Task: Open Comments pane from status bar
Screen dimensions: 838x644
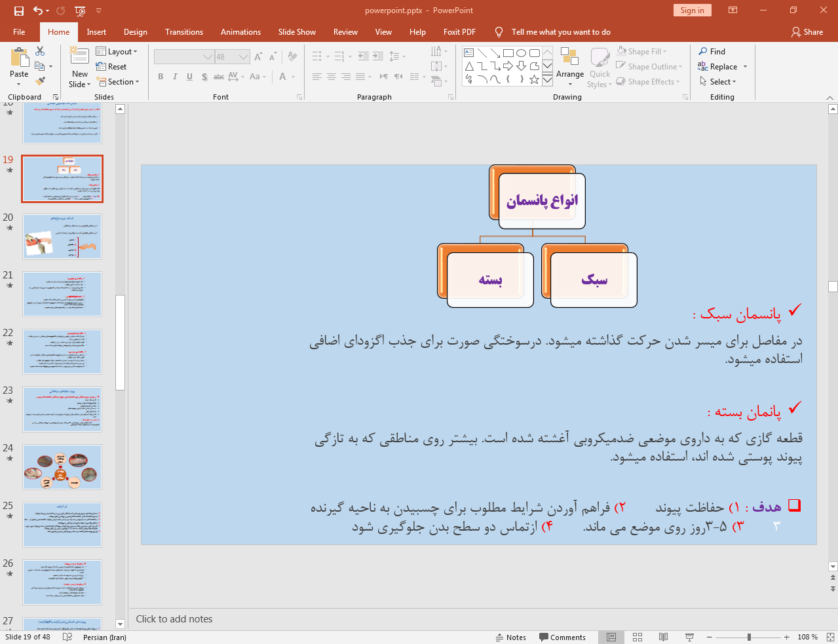Action: [562, 637]
